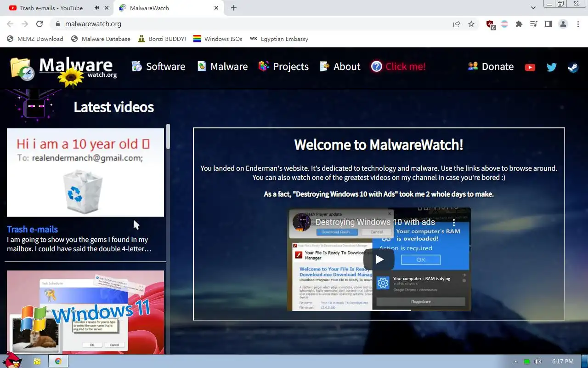Click the Malware menu document icon

point(201,67)
